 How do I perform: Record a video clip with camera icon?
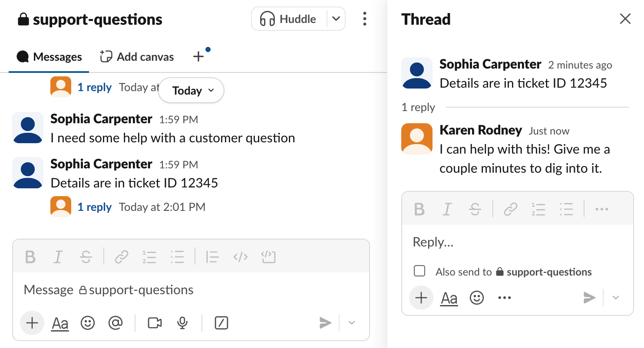tap(155, 323)
